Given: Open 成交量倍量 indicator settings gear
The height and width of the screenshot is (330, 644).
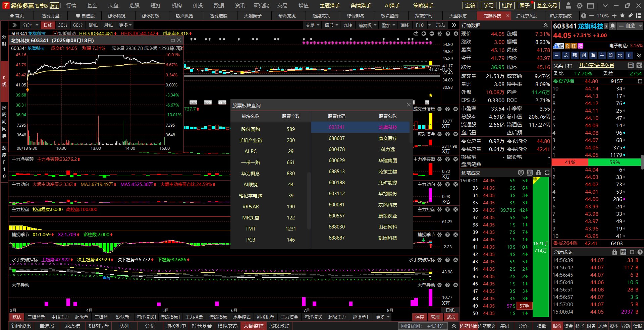Looking at the screenshot, I should pyautogui.click(x=439, y=109).
